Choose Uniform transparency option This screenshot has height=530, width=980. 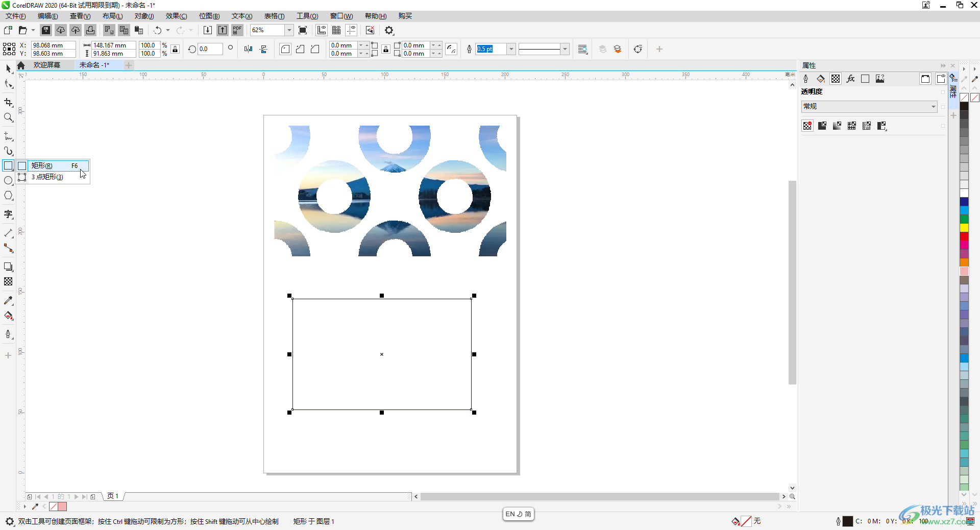pyautogui.click(x=822, y=126)
